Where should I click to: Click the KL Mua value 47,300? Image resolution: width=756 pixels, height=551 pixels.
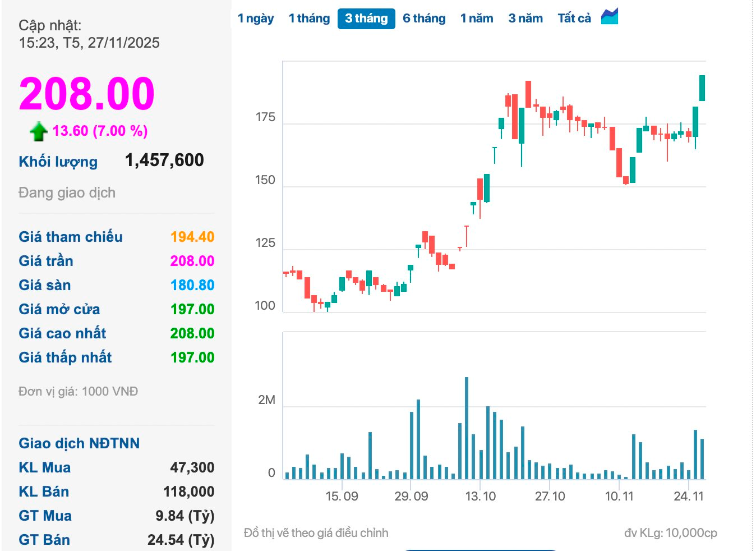pos(192,467)
